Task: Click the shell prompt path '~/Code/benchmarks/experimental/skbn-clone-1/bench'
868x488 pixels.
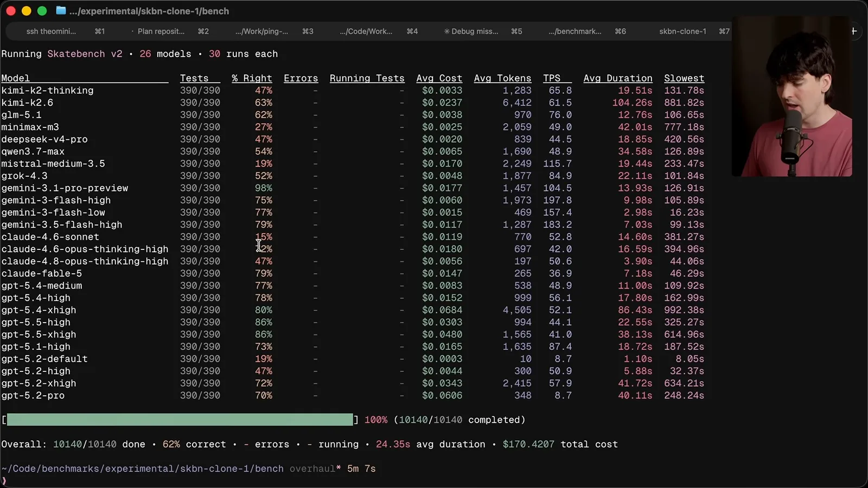Action: tap(142, 468)
